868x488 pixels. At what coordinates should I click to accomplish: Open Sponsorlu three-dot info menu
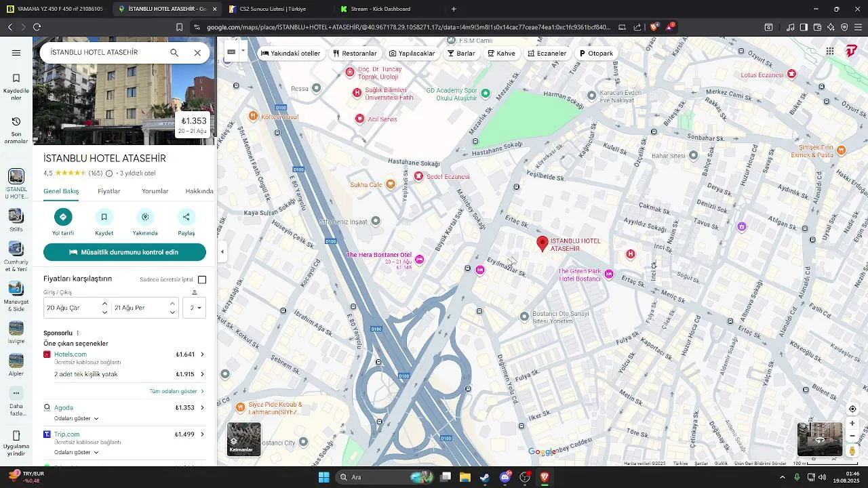[x=78, y=333]
